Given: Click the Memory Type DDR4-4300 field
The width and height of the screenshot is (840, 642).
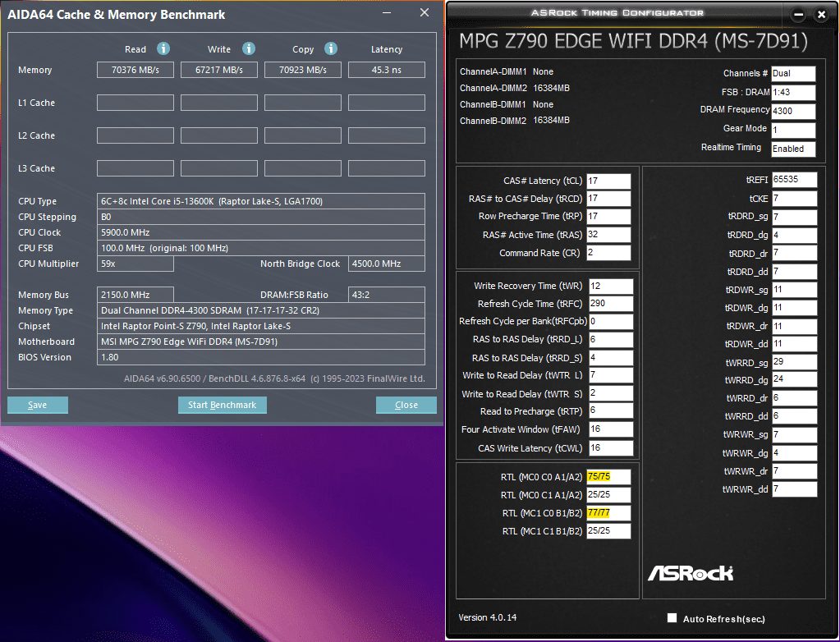Looking at the screenshot, I should [261, 310].
